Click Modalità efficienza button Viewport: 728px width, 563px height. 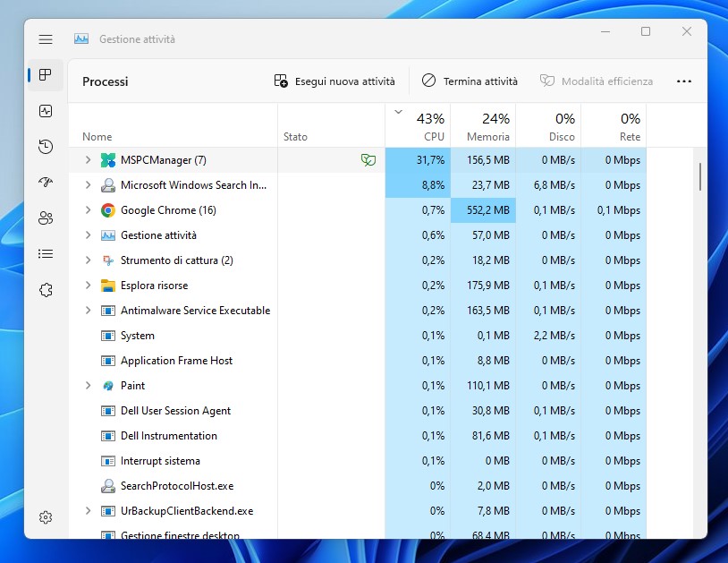pyautogui.click(x=597, y=81)
